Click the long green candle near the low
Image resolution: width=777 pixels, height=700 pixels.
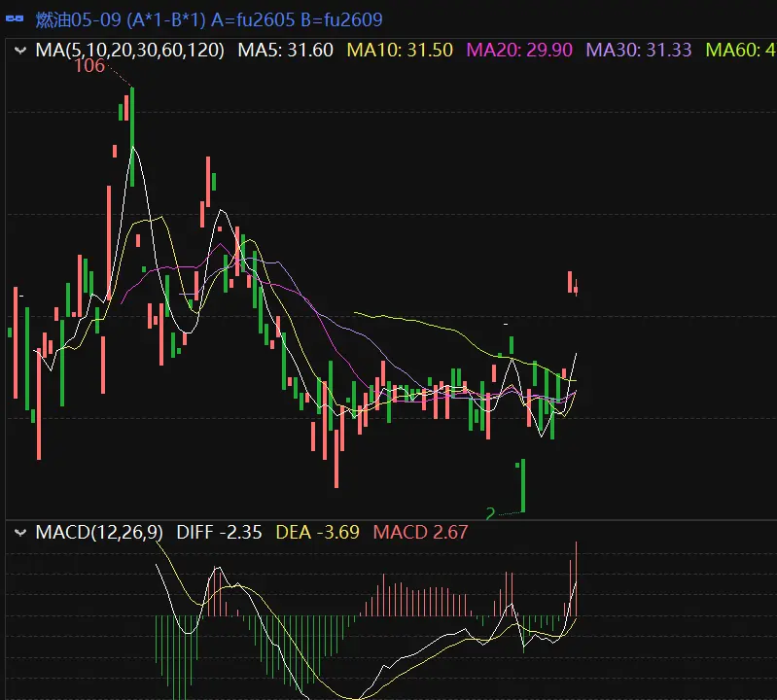pos(522,485)
